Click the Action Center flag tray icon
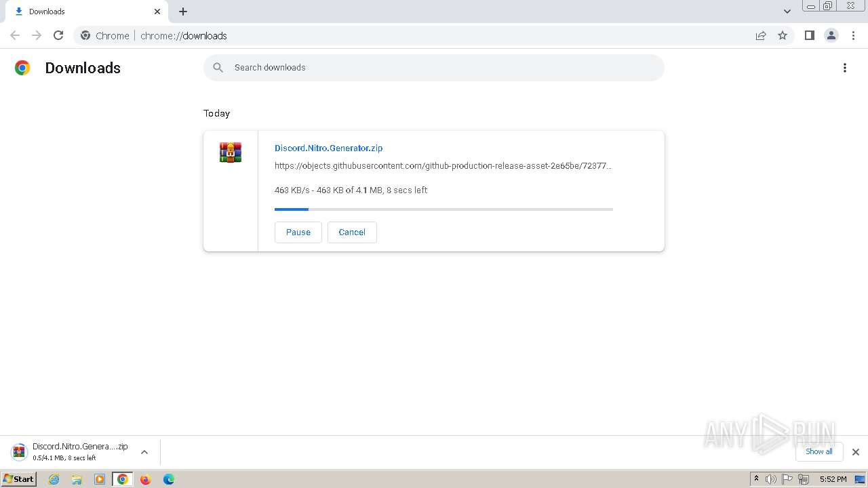Screen dimensions: 868x488 tap(787, 479)
